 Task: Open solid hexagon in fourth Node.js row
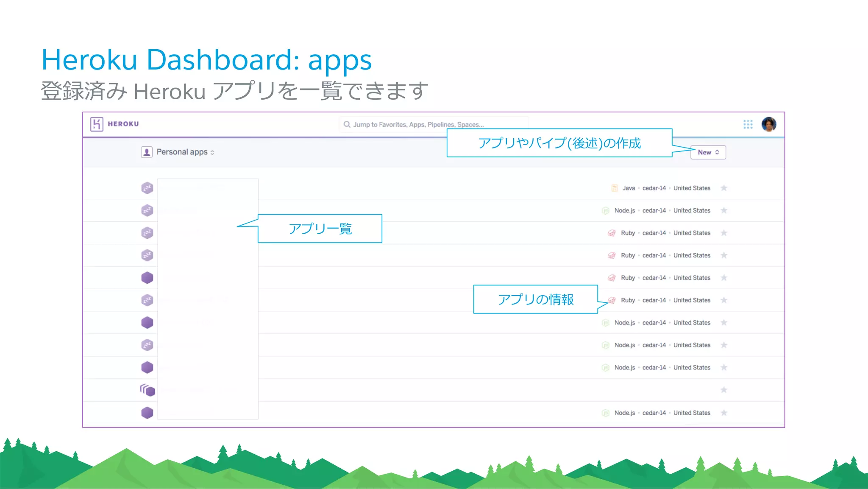147,368
